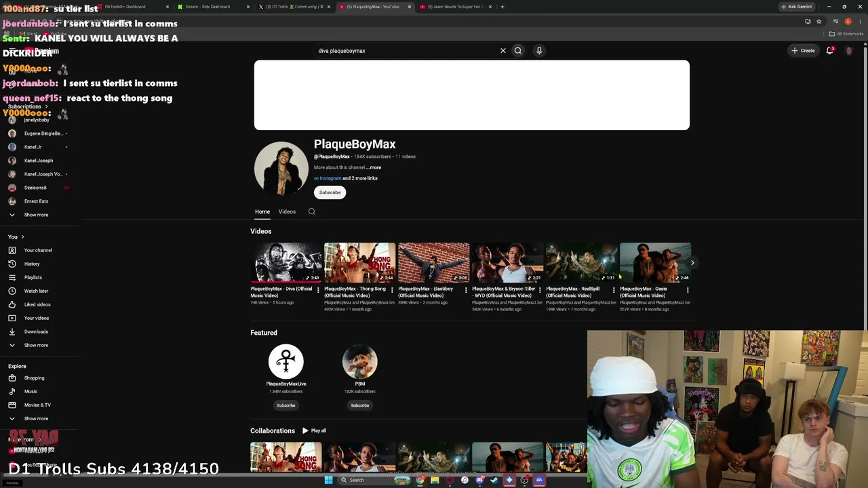
Task: Open options menu for Diva video
Action: 318,290
